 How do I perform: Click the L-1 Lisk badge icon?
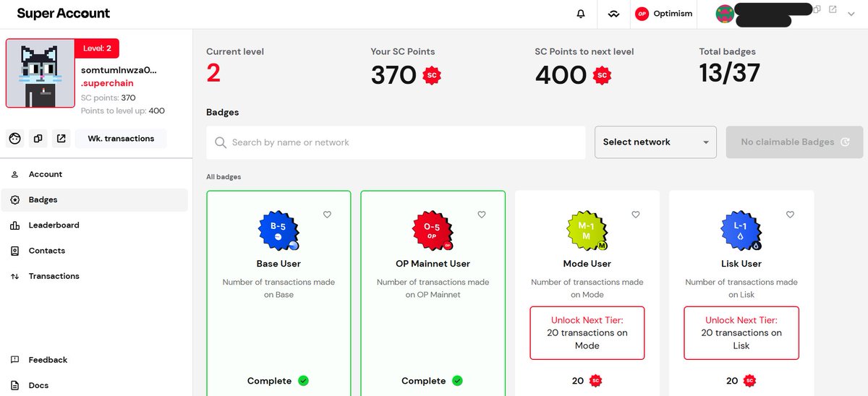[741, 231]
